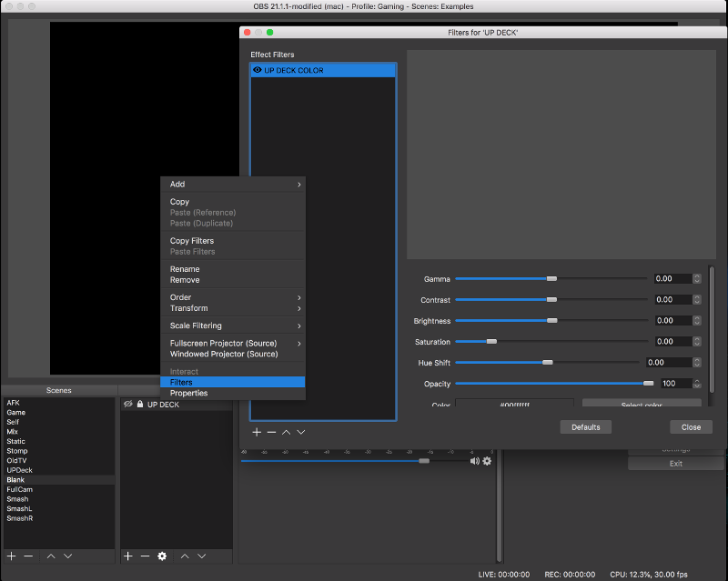Toggle visibility of UP DECK COLOR filter

[x=258, y=70]
